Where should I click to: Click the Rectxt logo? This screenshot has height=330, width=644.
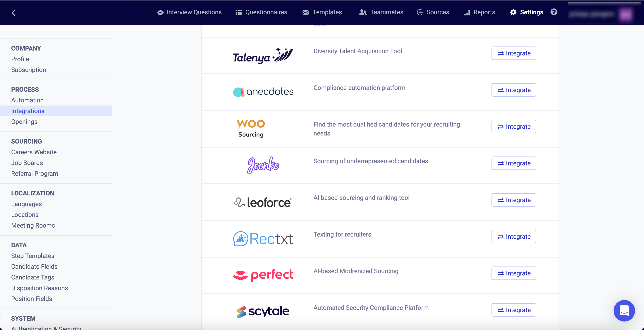pos(263,239)
